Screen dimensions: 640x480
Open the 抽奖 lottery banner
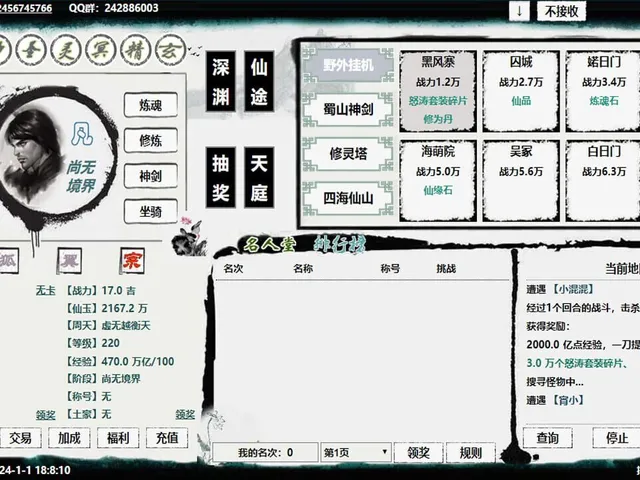[x=220, y=178]
